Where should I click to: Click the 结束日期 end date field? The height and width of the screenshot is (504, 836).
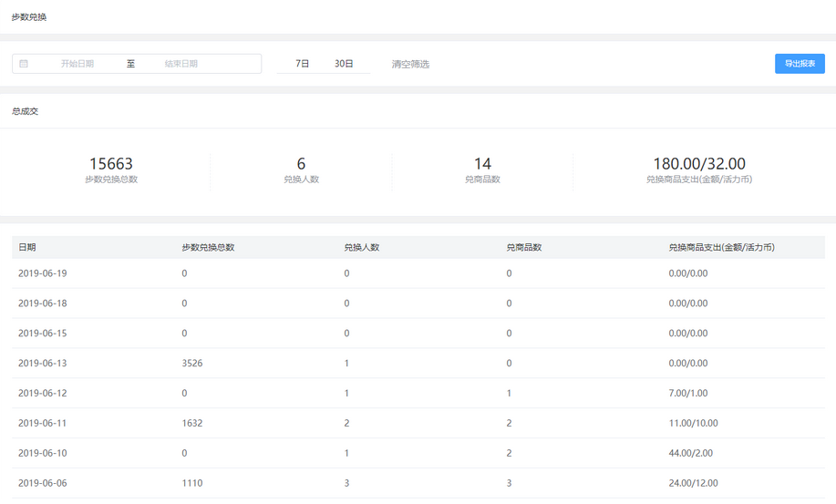coord(181,64)
